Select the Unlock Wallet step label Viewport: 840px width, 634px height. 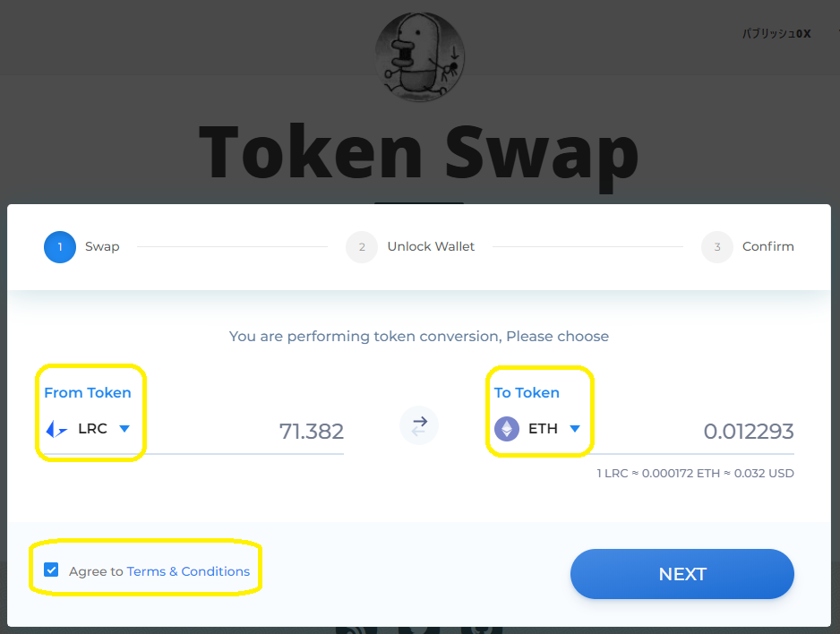(431, 246)
